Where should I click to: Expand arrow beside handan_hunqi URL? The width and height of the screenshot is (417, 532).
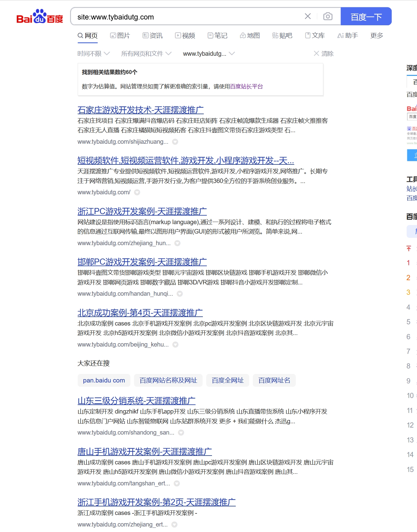click(x=180, y=294)
